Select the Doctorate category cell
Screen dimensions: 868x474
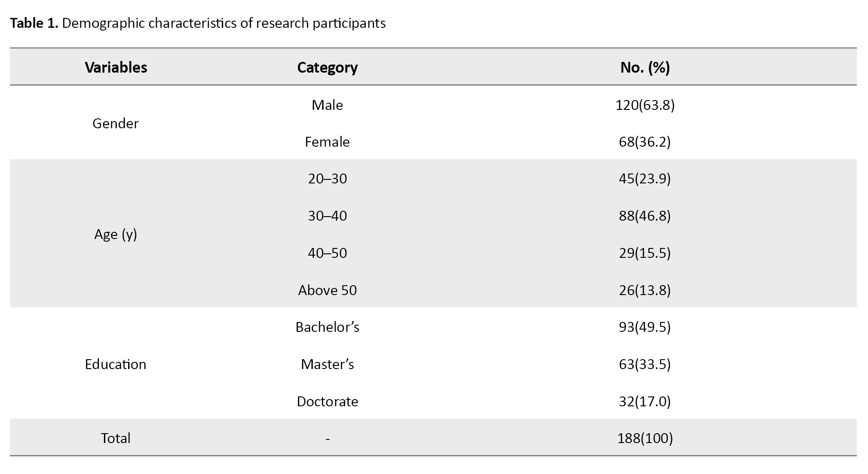coord(327,401)
